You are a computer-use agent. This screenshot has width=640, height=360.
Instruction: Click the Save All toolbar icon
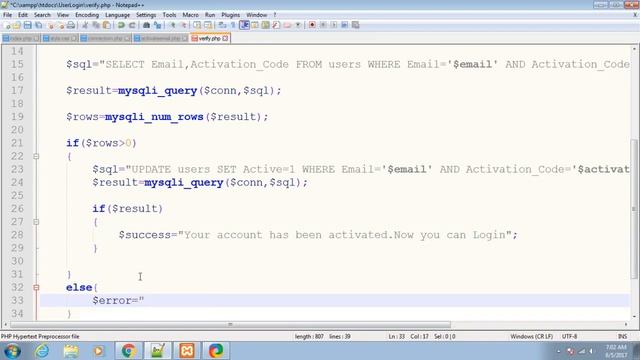(38, 25)
